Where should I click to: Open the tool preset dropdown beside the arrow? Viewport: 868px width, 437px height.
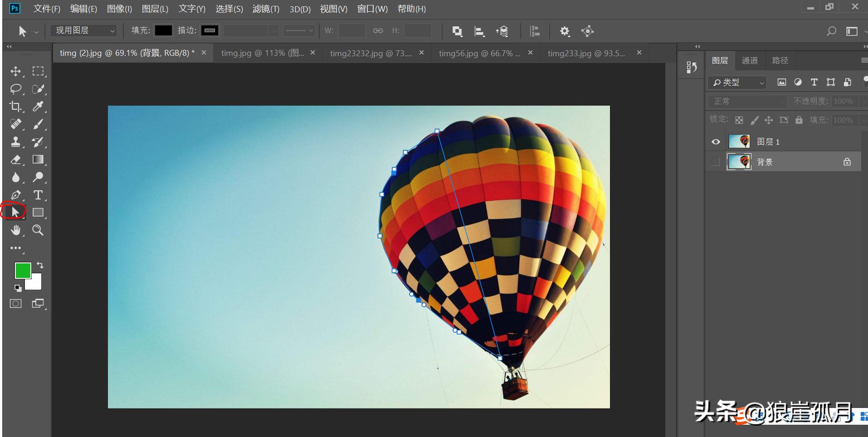[x=36, y=31]
